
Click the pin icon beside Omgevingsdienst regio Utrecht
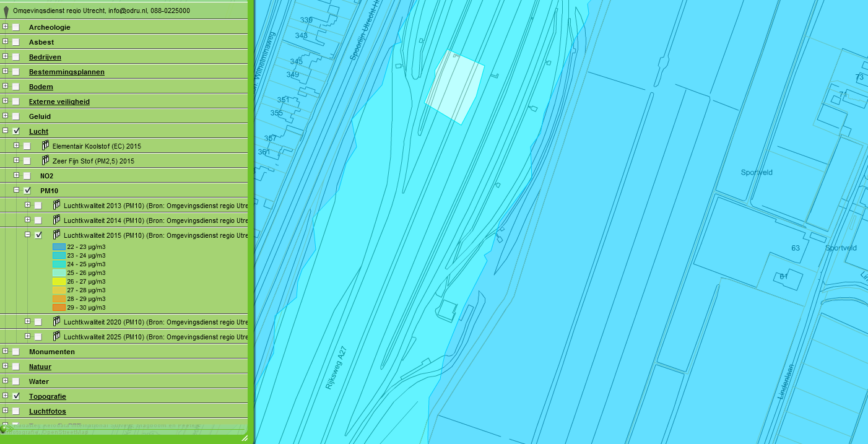[6, 12]
